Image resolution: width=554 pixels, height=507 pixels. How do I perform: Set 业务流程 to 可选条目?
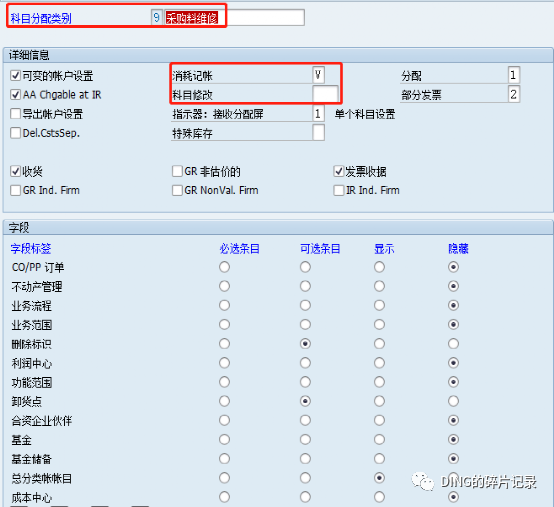(305, 305)
